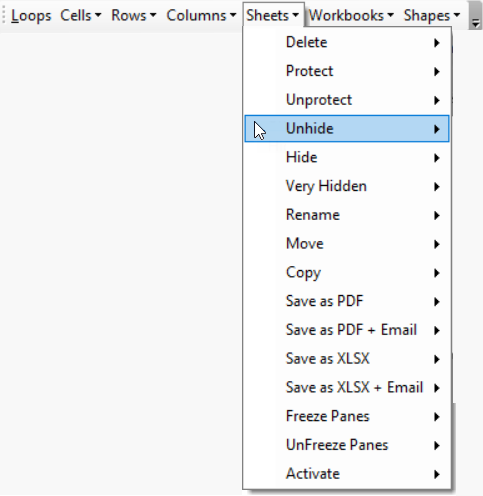Select the Rename menu item
Viewport: 483px width, 496px height.
point(347,215)
